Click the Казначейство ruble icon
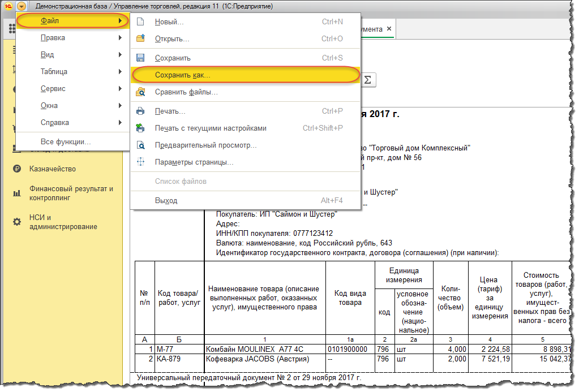 click(17, 169)
